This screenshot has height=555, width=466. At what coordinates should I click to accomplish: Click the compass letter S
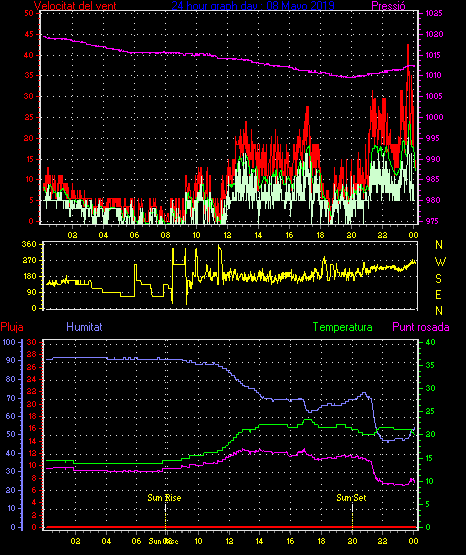[x=438, y=279]
